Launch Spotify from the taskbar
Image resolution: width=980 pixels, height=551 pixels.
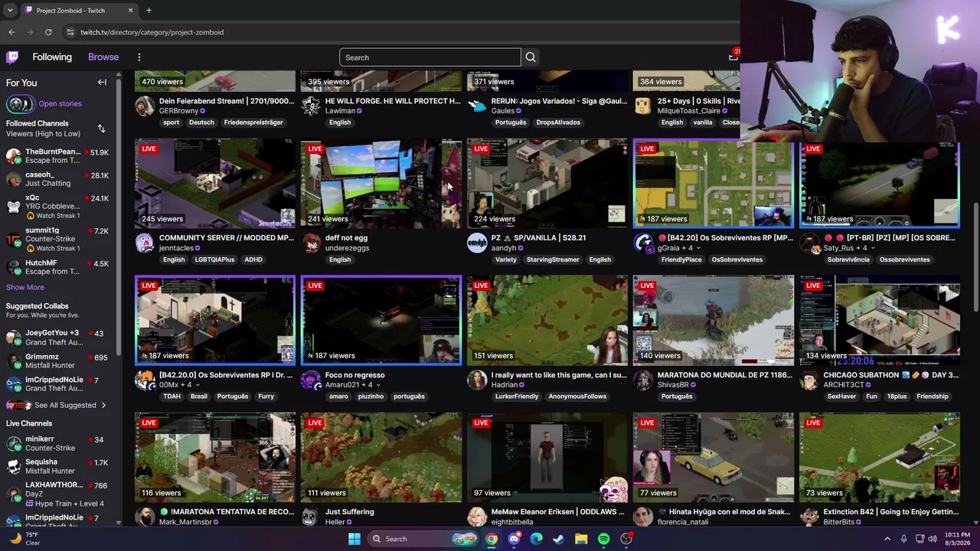[x=603, y=539]
